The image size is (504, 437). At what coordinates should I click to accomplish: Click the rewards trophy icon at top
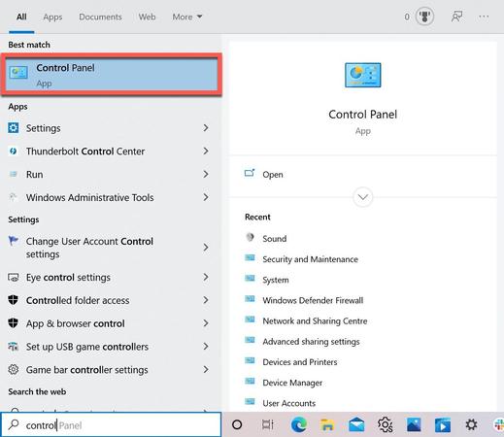[424, 17]
